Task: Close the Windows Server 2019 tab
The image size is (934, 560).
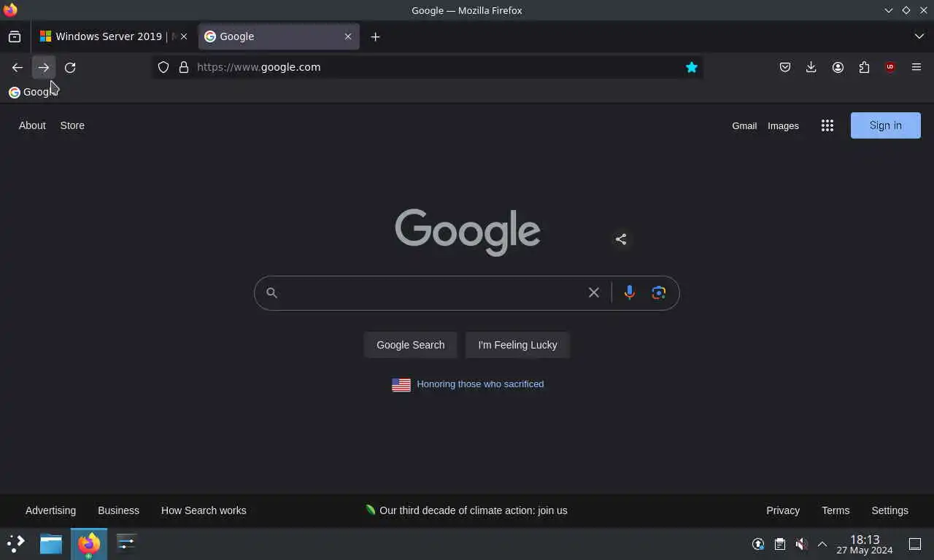Action: pos(184,36)
